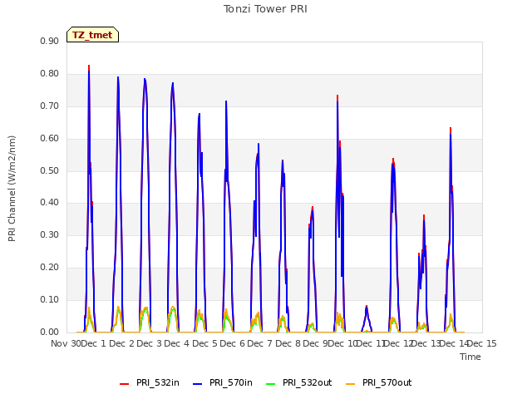Click the blue PRI_570in legend swatch

click(198, 384)
